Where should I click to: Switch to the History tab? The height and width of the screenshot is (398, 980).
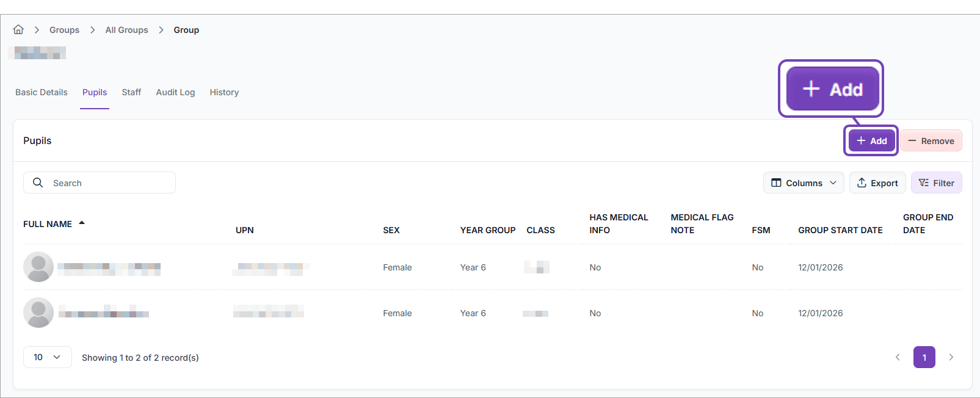[224, 92]
